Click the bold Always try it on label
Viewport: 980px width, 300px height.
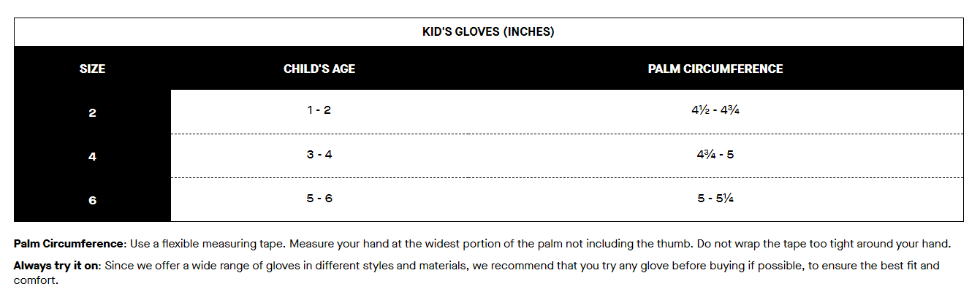click(56, 266)
